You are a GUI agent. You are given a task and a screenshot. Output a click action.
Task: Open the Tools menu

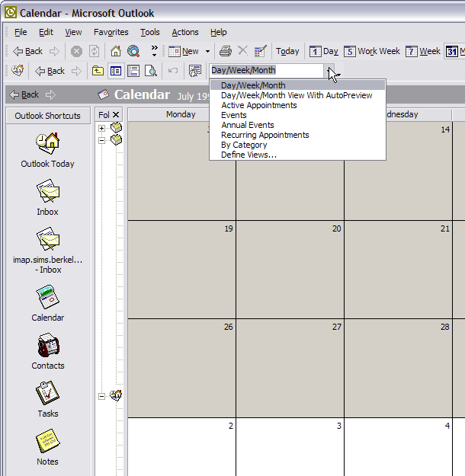(150, 32)
